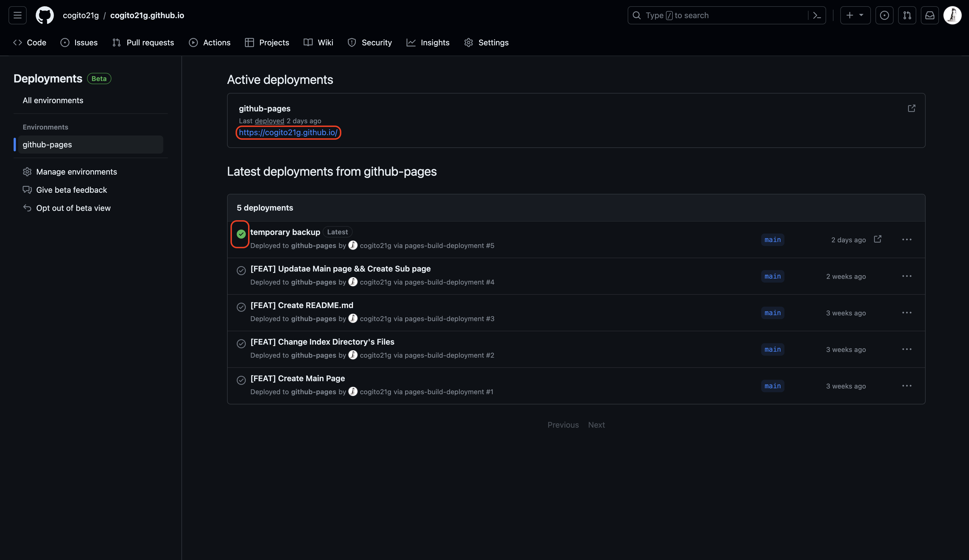Open options menu for temporary backup deployment
969x560 pixels.
tap(906, 239)
